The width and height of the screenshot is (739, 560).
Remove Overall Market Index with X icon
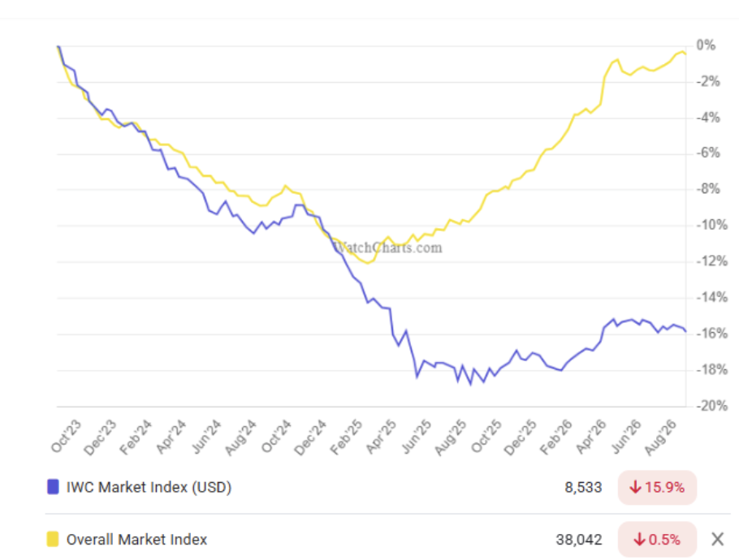point(717,539)
